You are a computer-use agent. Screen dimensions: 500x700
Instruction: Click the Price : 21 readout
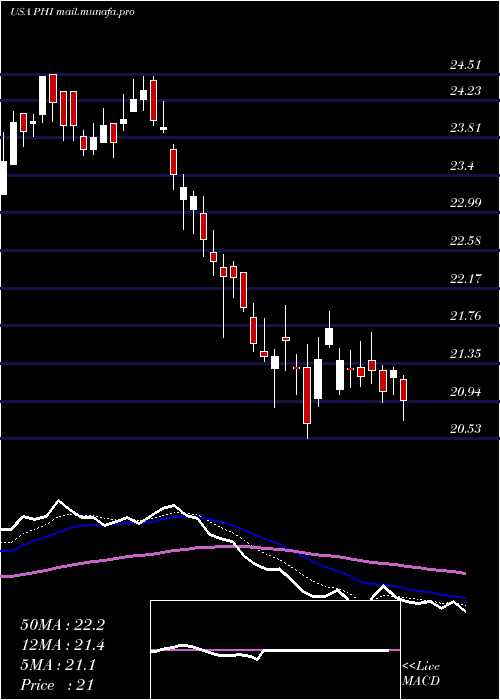57,685
